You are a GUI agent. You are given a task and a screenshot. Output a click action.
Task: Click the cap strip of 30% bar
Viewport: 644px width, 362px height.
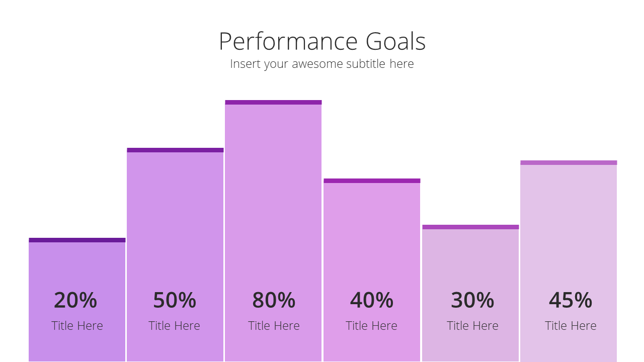470,227
